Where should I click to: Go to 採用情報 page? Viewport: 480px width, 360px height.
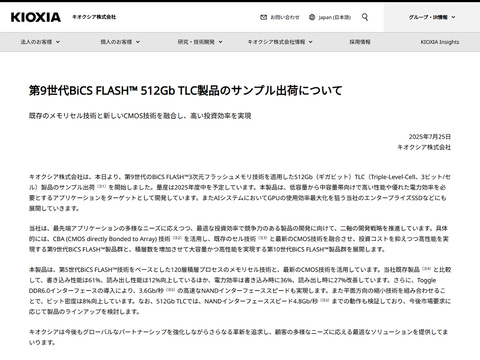tap(360, 42)
